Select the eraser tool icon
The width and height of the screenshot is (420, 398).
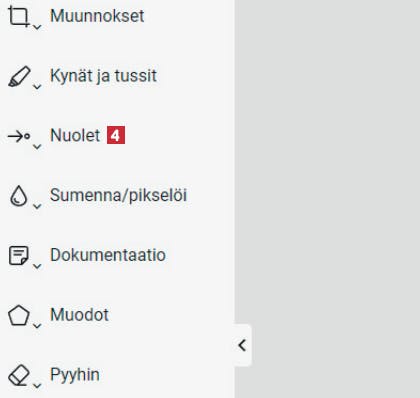pos(19,375)
